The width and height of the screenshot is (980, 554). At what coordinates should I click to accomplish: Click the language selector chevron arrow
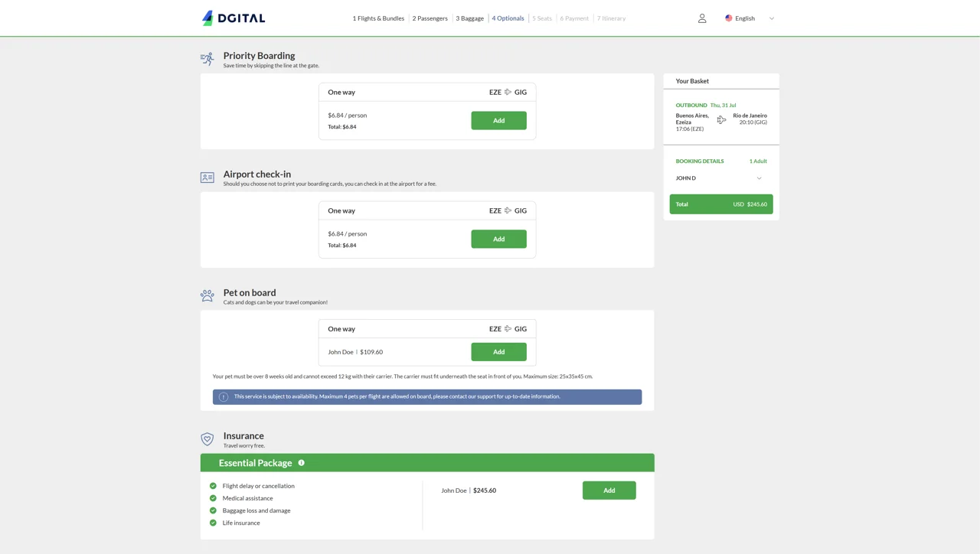[x=772, y=18]
